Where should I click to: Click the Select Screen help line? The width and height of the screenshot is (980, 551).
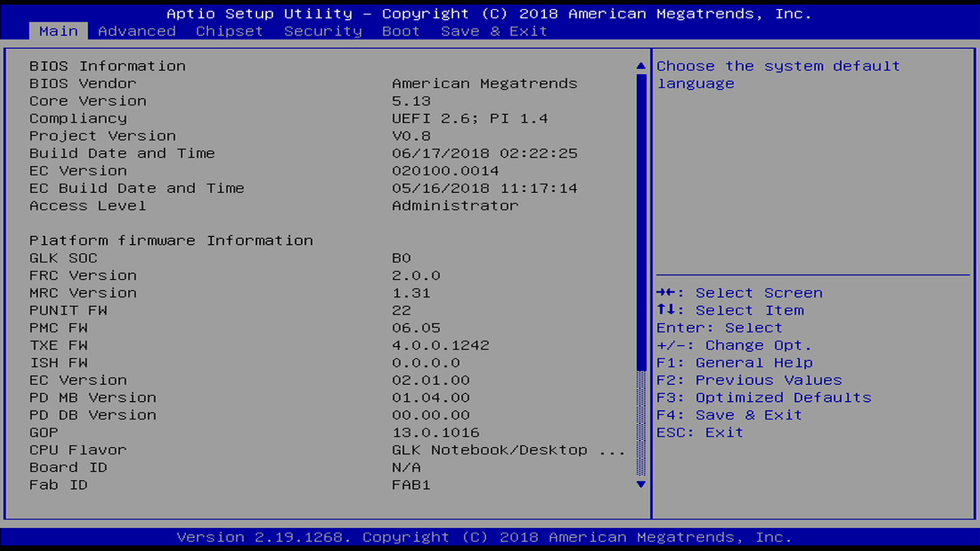(x=740, y=293)
